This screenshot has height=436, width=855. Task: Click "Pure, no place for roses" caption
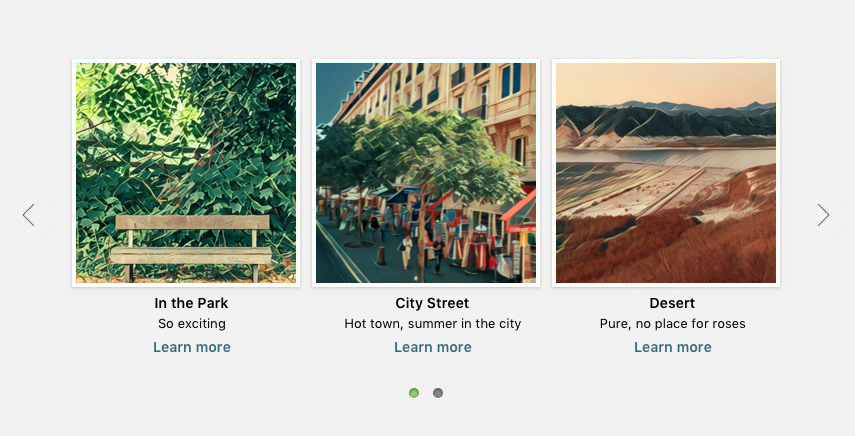coord(672,324)
